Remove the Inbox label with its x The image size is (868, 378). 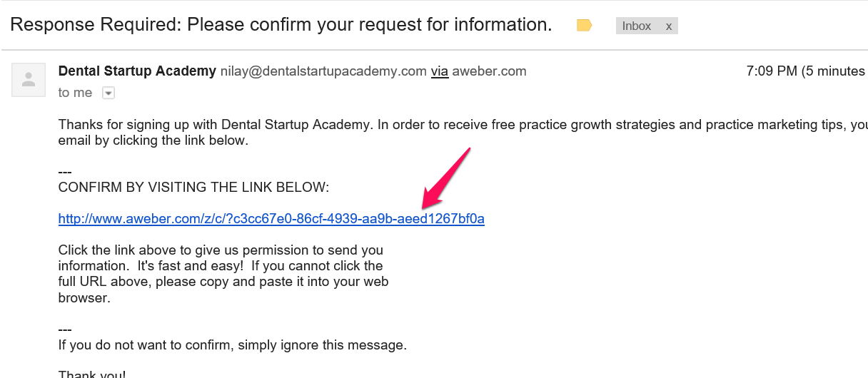669,26
